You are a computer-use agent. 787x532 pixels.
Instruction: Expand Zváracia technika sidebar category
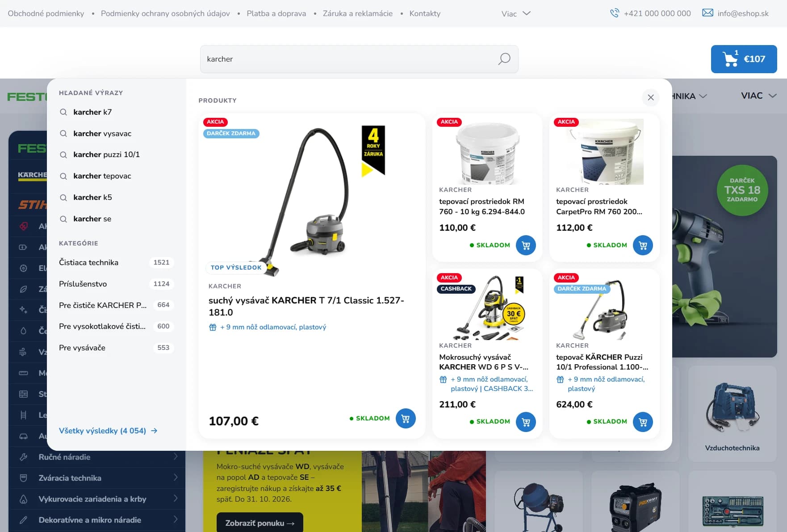pyautogui.click(x=97, y=478)
